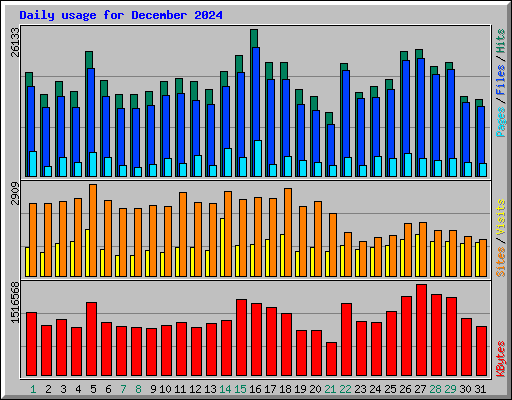
Task: Click day 9 on the x-axis
Action: point(153,389)
